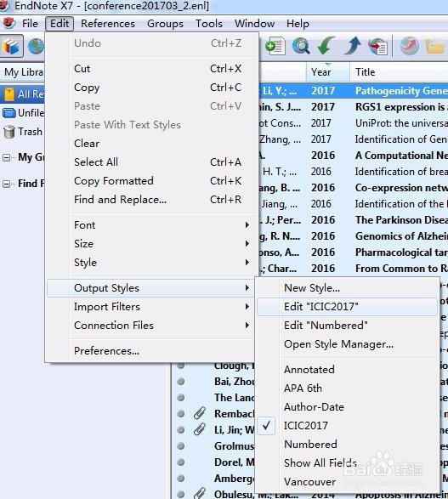Click read-status dot on Dorel row
Viewport: 448px width, 499px height.
click(x=181, y=462)
